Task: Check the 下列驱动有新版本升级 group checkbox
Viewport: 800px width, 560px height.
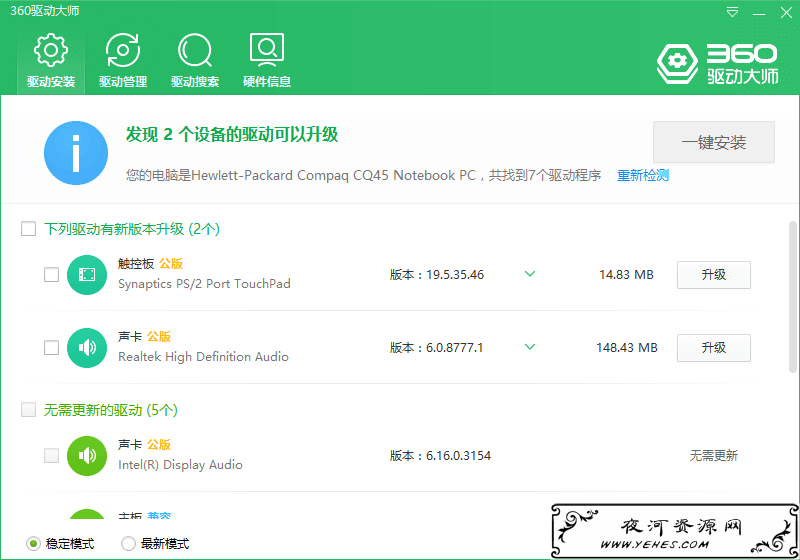Action: point(29,228)
